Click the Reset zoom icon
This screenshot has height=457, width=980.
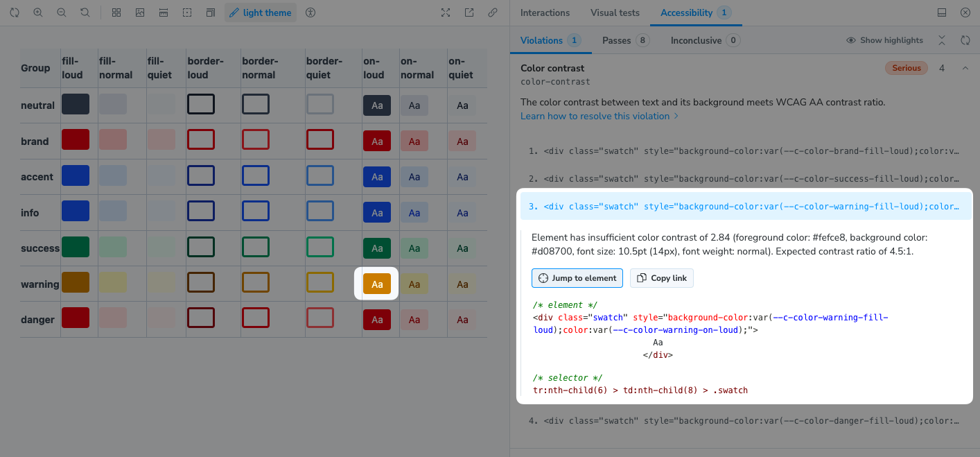[85, 12]
